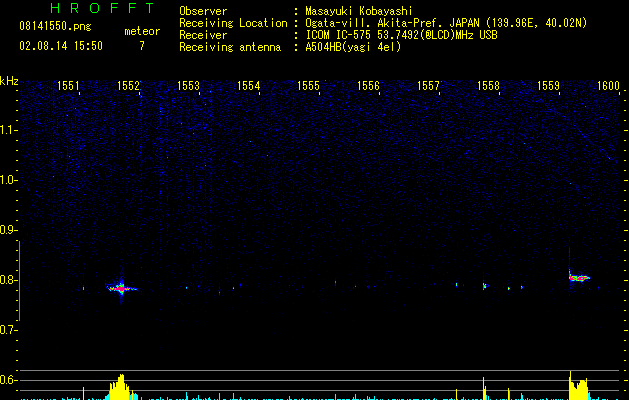629x400 pixels.
Task: Click the HROFFT title text
Action: [102, 8]
